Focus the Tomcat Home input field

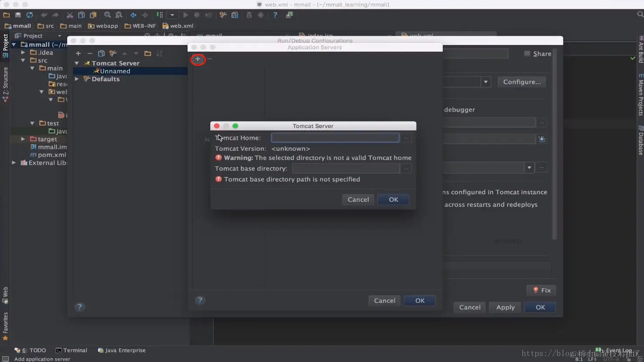[335, 137]
